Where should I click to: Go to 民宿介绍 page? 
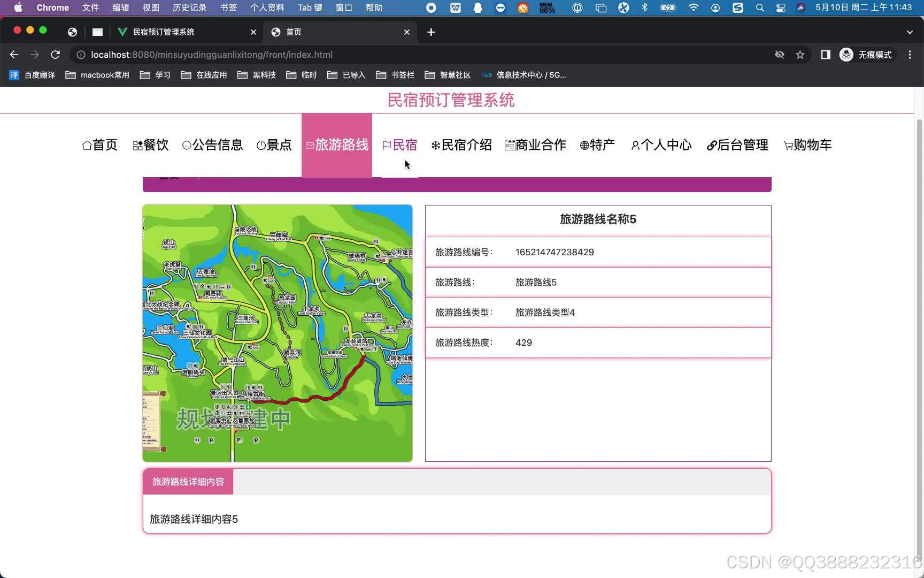tap(461, 145)
